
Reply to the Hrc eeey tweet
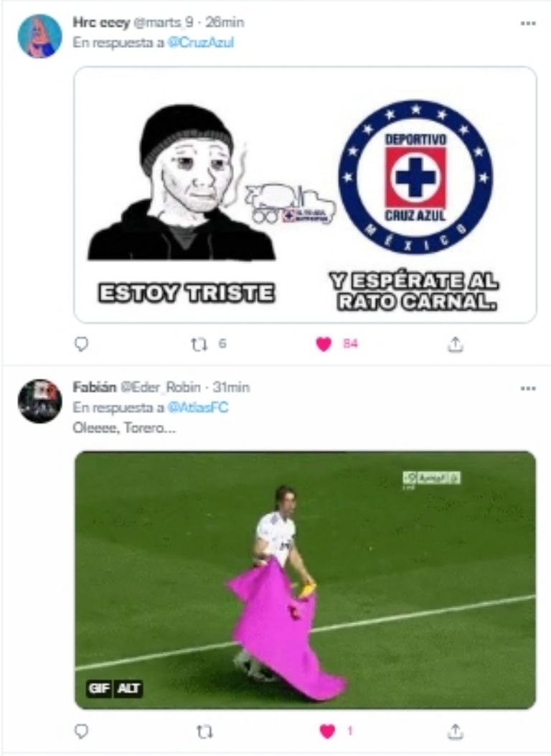click(x=82, y=344)
